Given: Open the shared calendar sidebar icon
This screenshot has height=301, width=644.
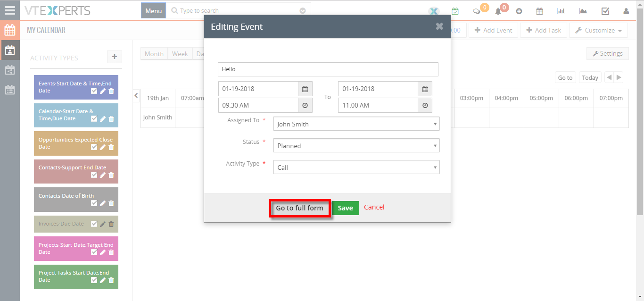Looking at the screenshot, I should [x=9, y=70].
